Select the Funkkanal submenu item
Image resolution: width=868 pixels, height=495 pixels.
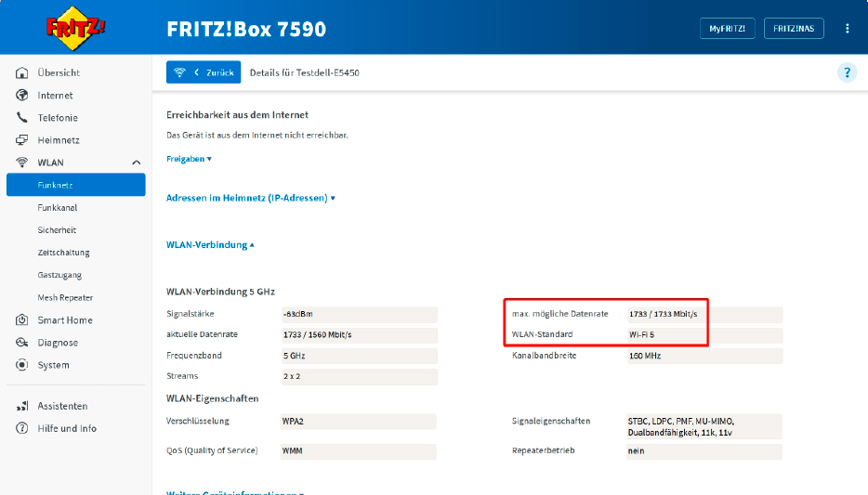pyautogui.click(x=58, y=207)
